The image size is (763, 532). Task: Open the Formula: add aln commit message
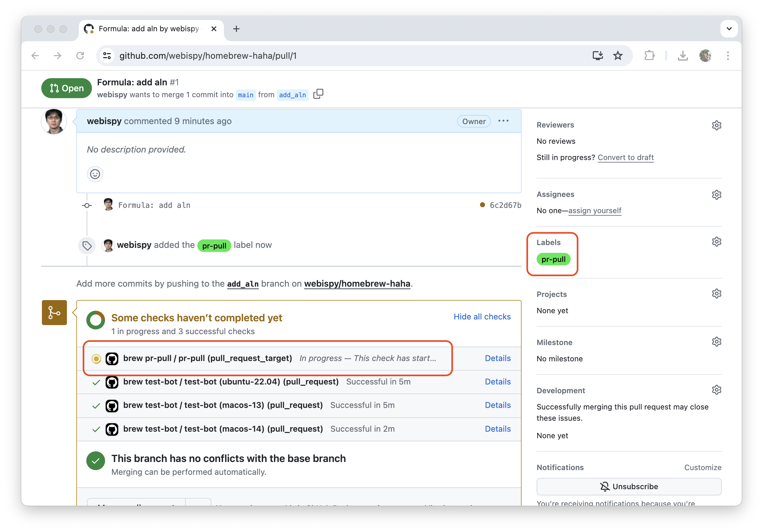pos(154,205)
